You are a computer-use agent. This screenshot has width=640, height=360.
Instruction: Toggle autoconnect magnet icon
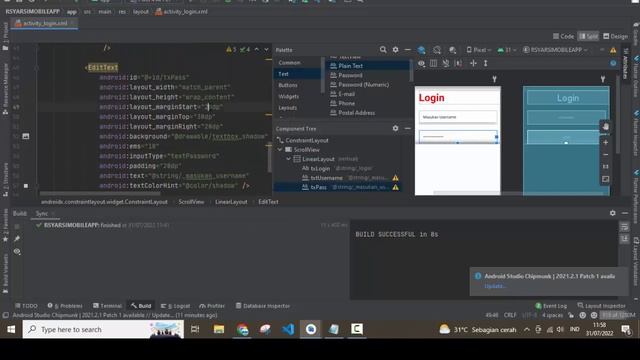click(446, 63)
